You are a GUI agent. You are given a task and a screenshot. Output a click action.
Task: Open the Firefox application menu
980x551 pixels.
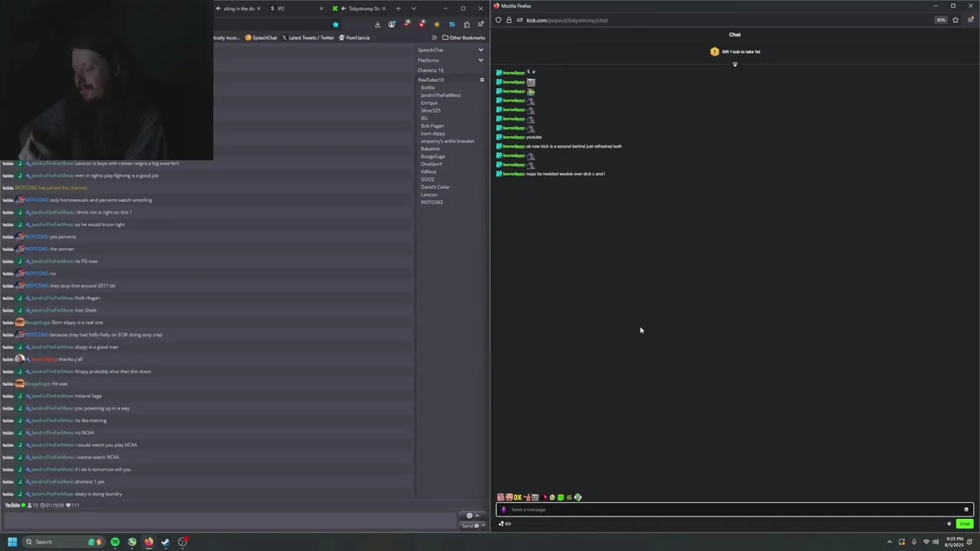tap(481, 24)
